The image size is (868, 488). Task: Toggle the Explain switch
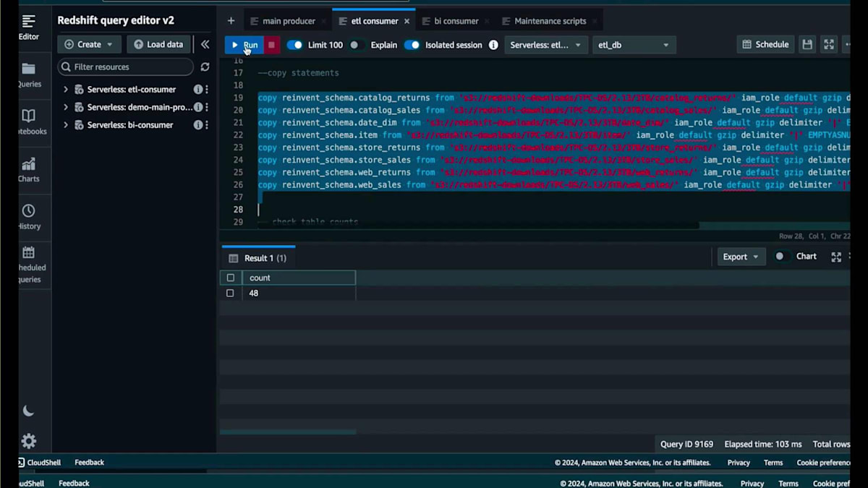pyautogui.click(x=355, y=45)
